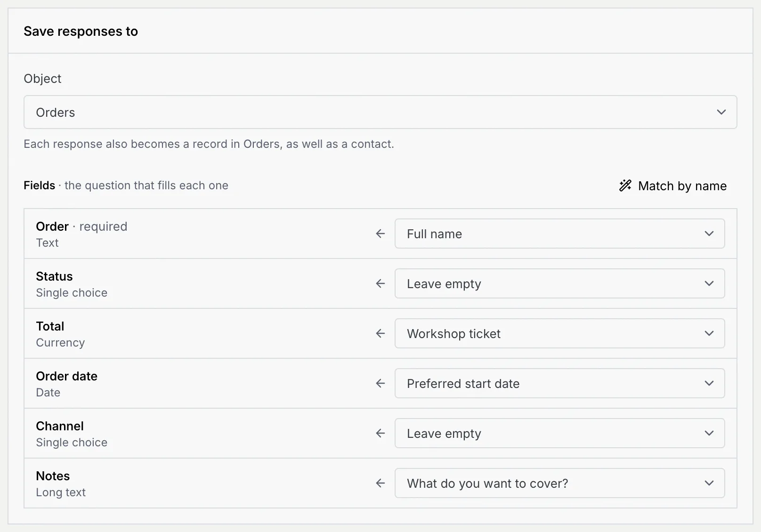This screenshot has width=761, height=532.
Task: Click the Save responses to heading
Action: coord(81,31)
